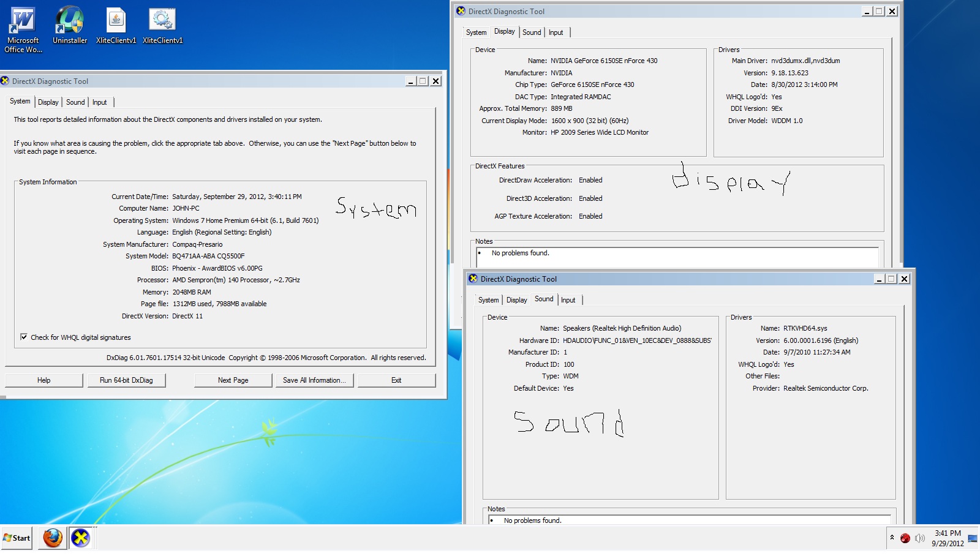Open Sound tab in top-right DxDiag window
The width and height of the screenshot is (980, 556).
click(x=532, y=32)
